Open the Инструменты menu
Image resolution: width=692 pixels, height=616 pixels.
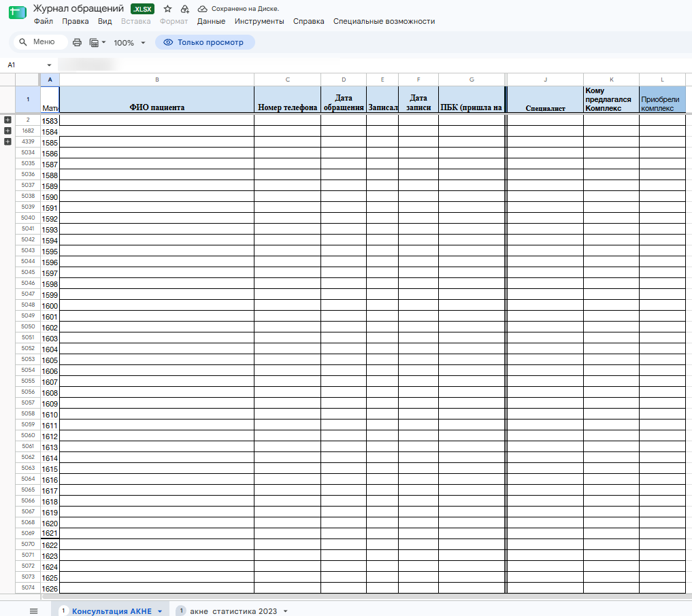coord(259,21)
